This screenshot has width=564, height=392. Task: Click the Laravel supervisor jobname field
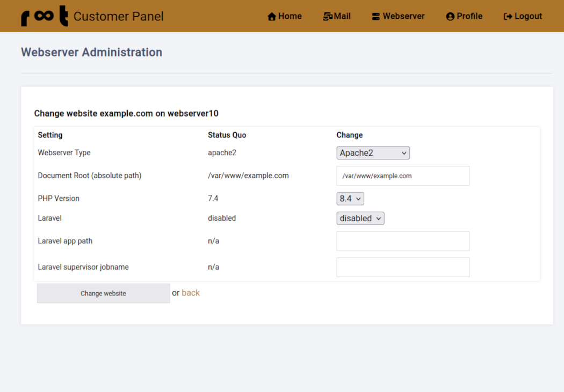403,267
